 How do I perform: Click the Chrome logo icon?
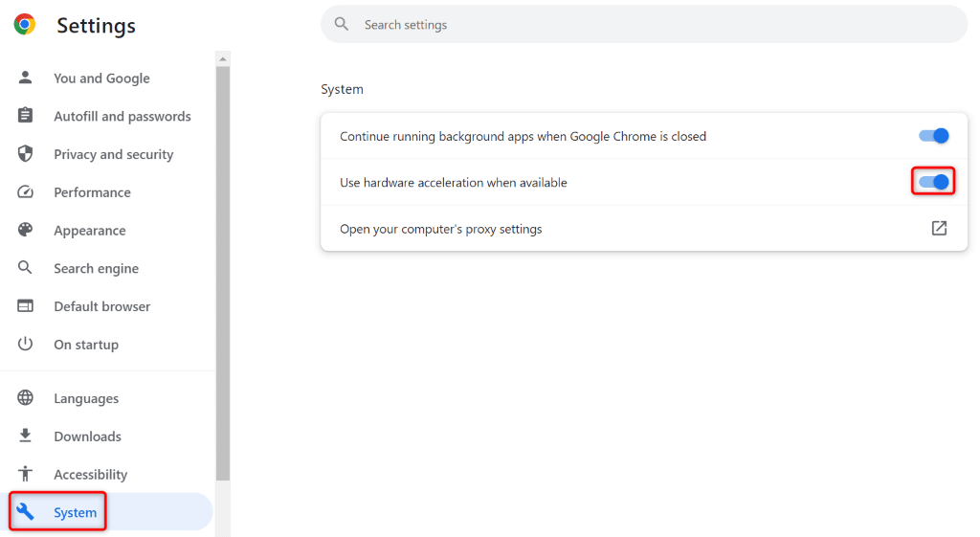[x=25, y=25]
